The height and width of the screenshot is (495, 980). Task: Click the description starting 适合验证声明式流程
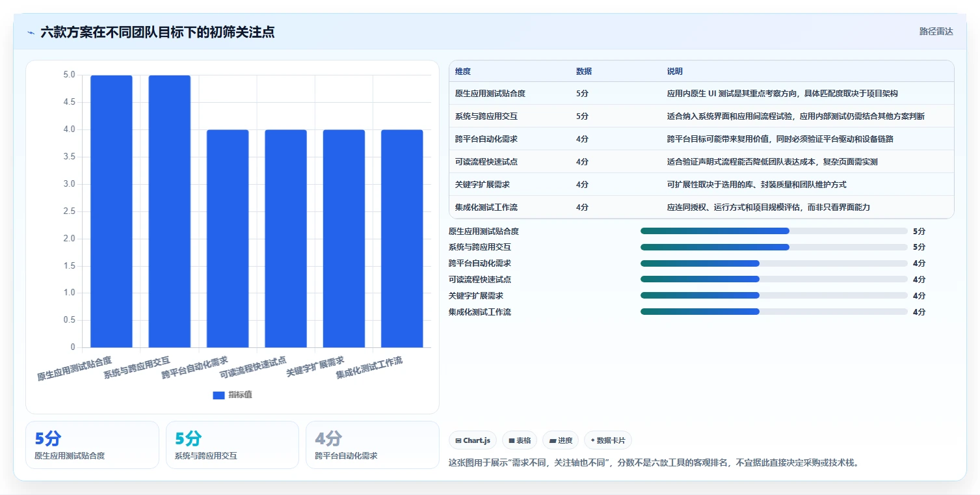pos(773,162)
